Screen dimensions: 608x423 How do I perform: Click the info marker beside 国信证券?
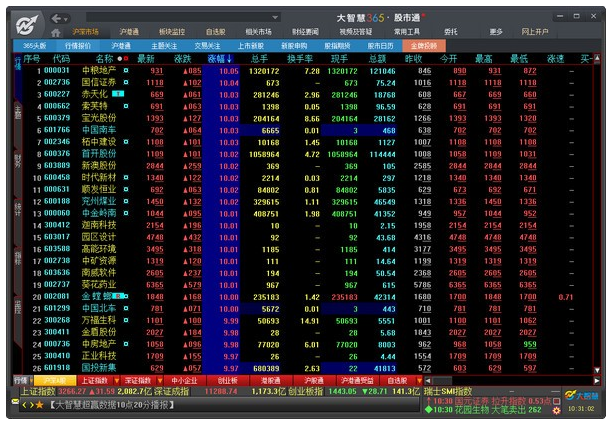(x=126, y=82)
